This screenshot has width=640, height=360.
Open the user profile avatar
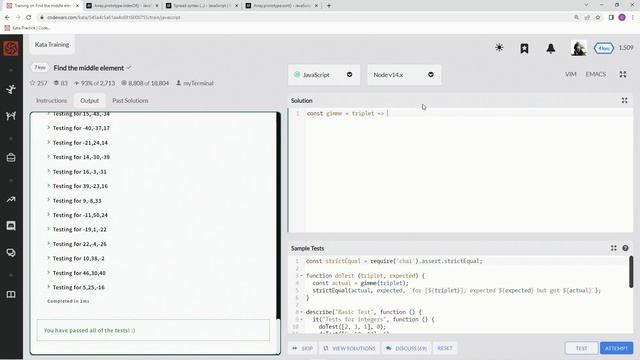[x=579, y=48]
